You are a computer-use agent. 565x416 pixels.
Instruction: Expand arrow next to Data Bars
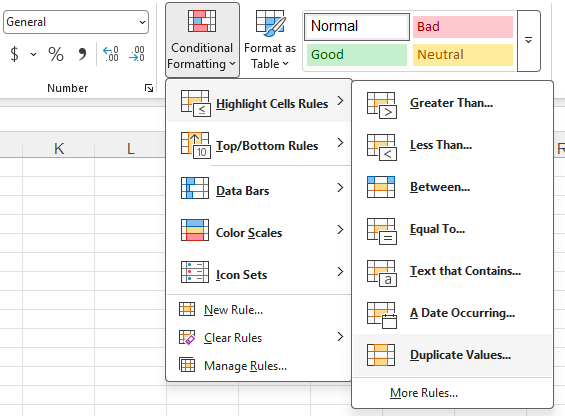click(340, 187)
